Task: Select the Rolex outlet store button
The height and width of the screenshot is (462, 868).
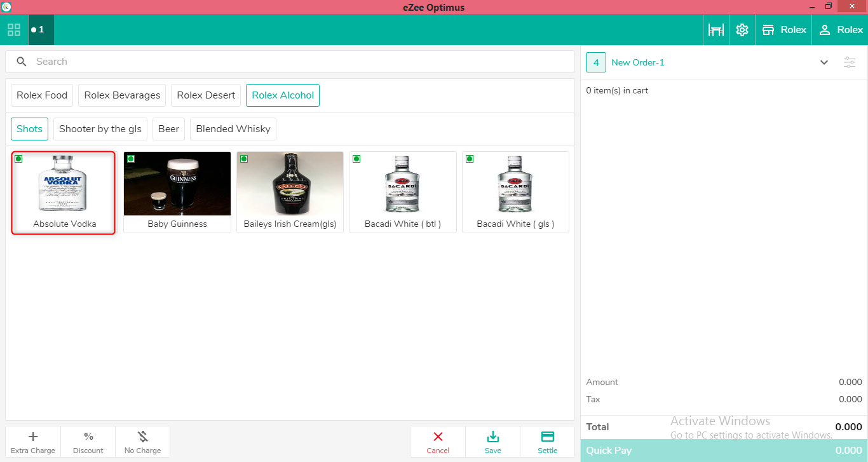Action: tap(783, 30)
